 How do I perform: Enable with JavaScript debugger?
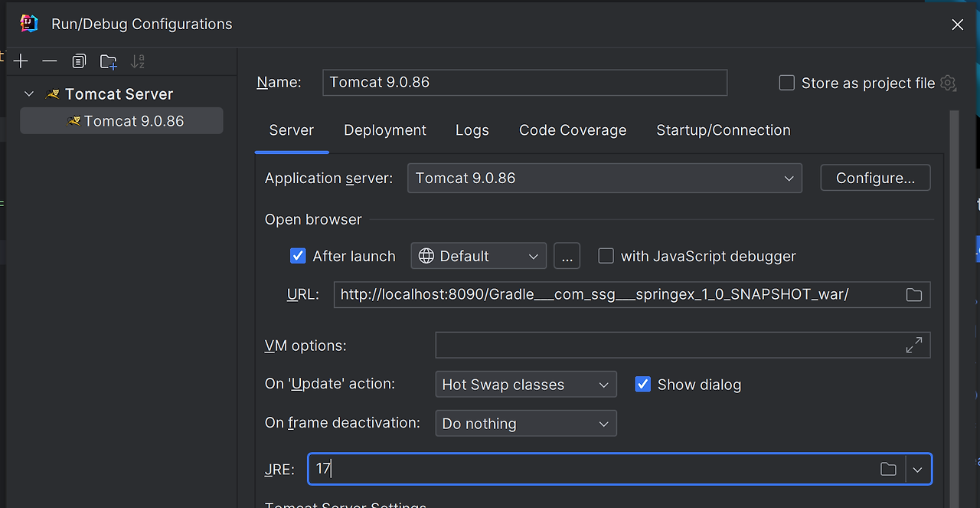606,256
